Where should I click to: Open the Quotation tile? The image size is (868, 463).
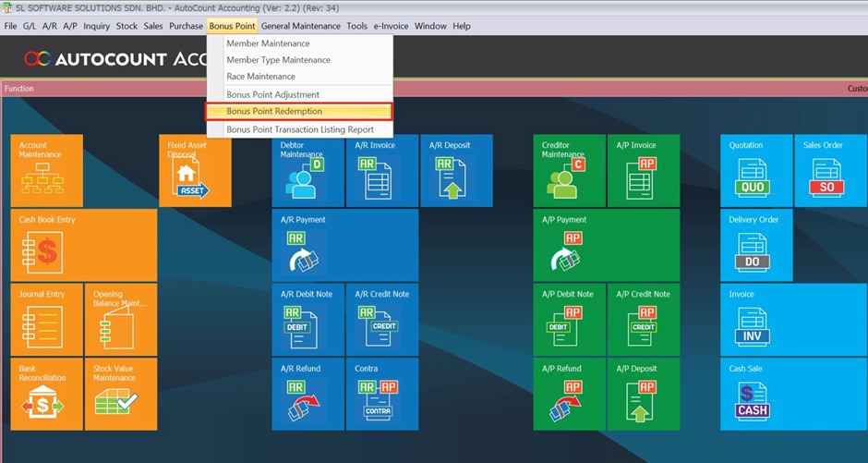[755, 171]
